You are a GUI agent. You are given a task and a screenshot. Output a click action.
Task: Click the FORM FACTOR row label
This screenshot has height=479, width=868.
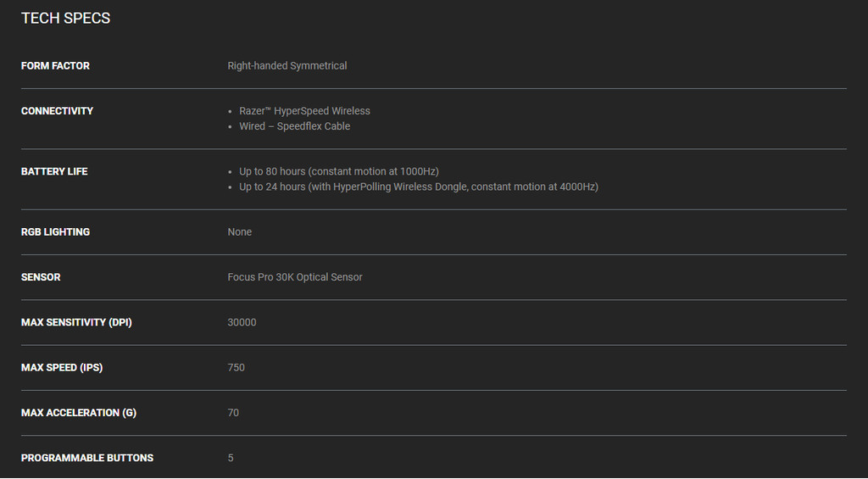[x=55, y=66]
